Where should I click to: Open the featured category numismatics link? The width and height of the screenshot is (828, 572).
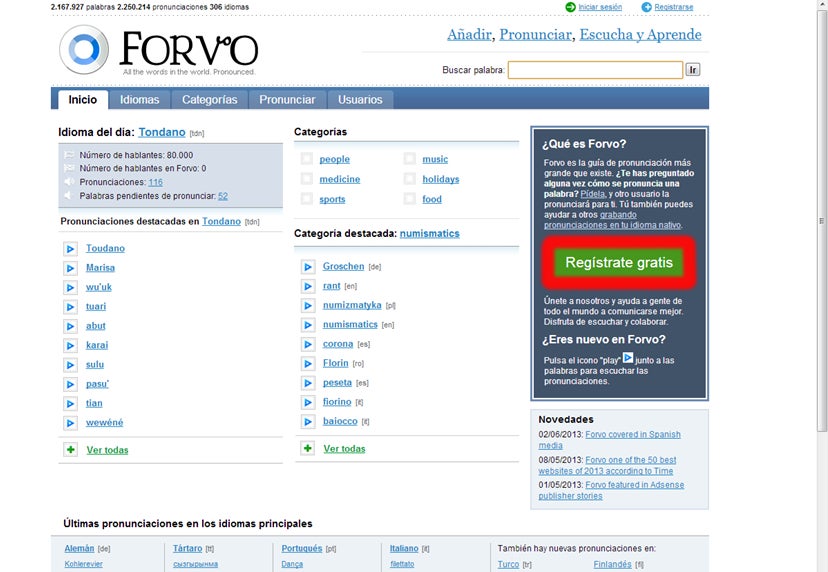[429, 233]
